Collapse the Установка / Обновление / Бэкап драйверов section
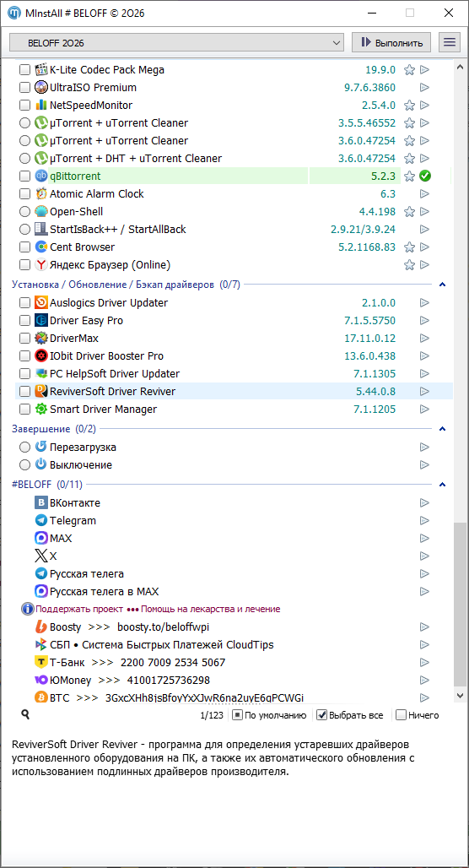 [442, 285]
